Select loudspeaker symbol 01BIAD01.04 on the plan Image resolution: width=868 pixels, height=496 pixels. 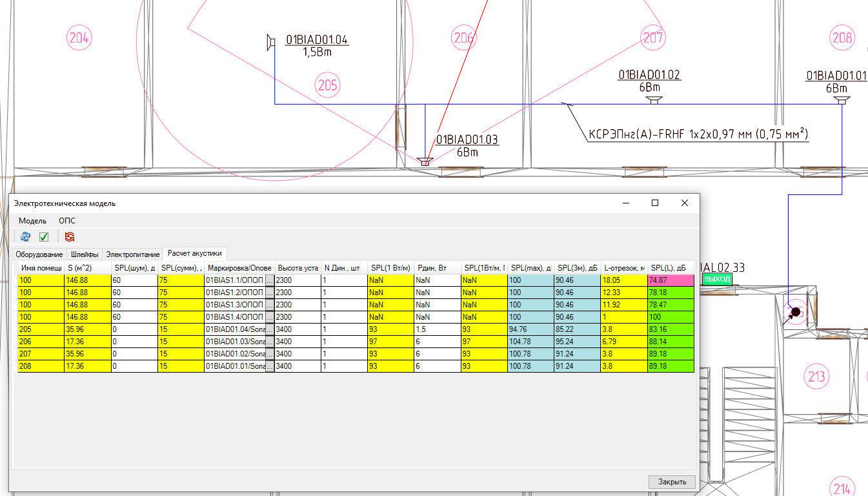click(x=271, y=43)
